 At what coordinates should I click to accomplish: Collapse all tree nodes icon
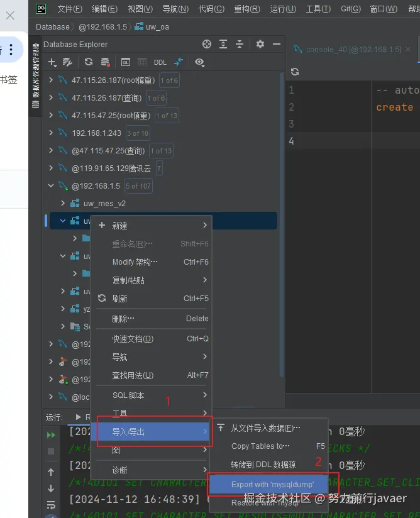point(240,44)
